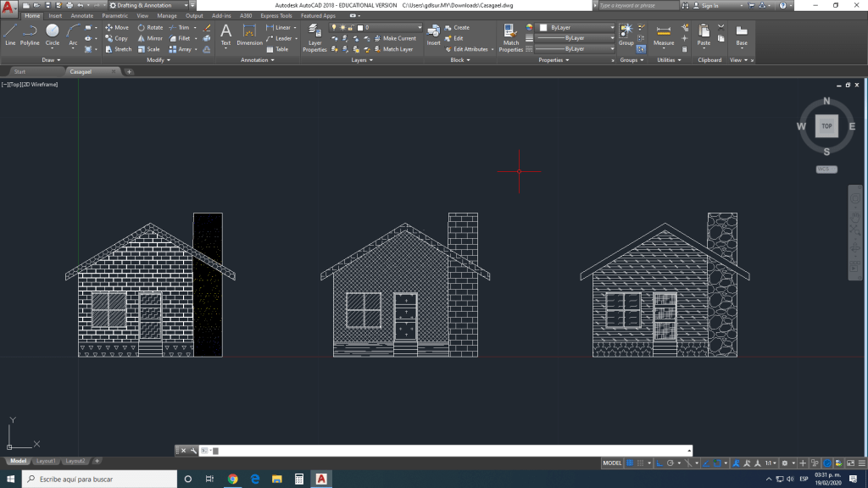Open the Layout1 tab
The height and width of the screenshot is (488, 868).
click(46, 461)
